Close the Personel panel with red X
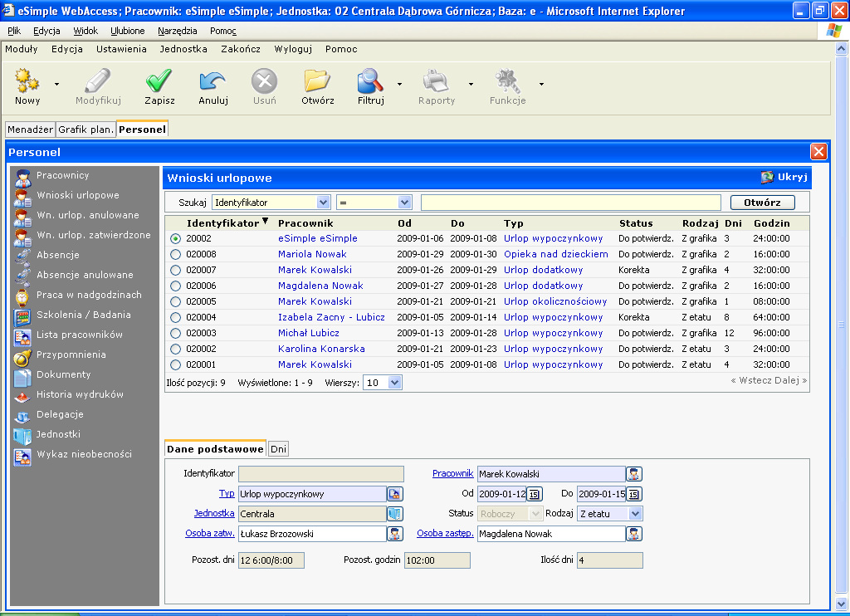The image size is (850, 616). (818, 152)
